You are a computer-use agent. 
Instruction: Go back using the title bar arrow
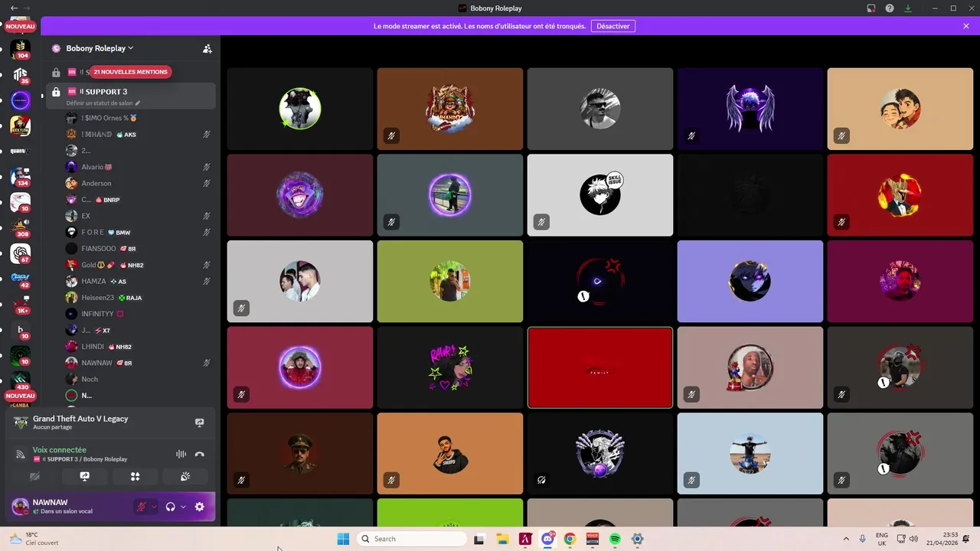(x=13, y=8)
